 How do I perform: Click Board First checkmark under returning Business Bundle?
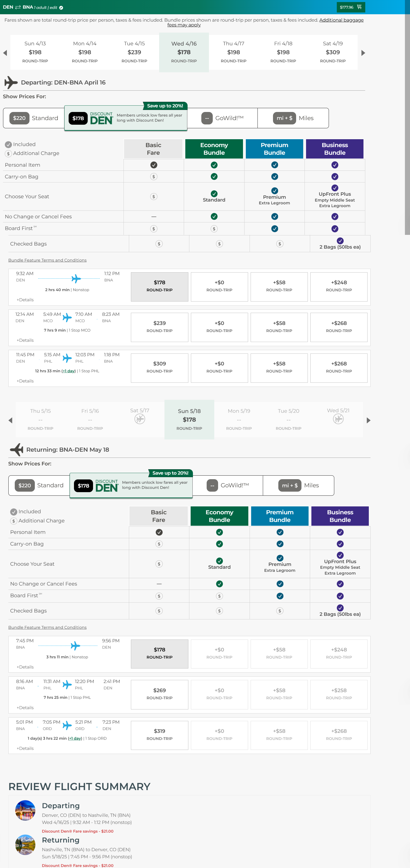click(x=340, y=596)
